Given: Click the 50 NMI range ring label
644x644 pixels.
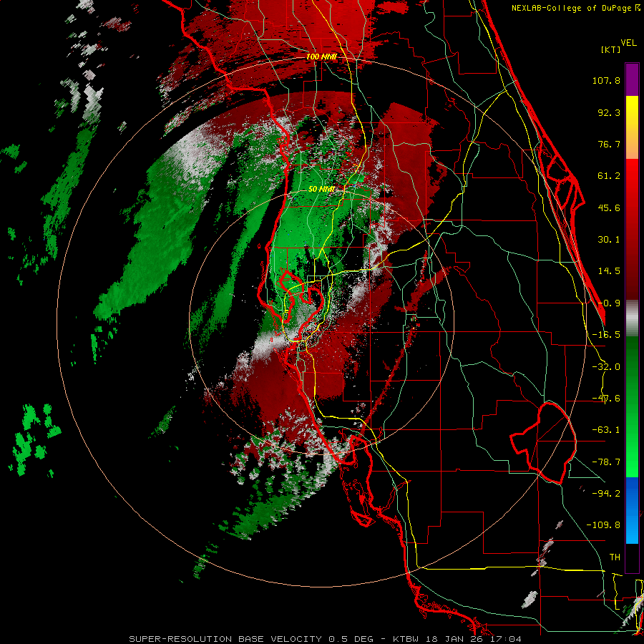Looking at the screenshot, I should pos(321,190).
